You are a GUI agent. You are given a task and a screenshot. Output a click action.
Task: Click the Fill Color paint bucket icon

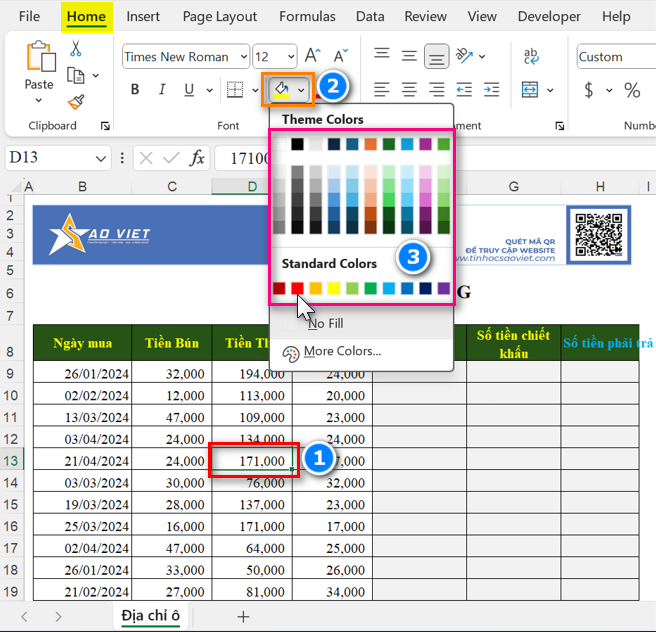281,90
